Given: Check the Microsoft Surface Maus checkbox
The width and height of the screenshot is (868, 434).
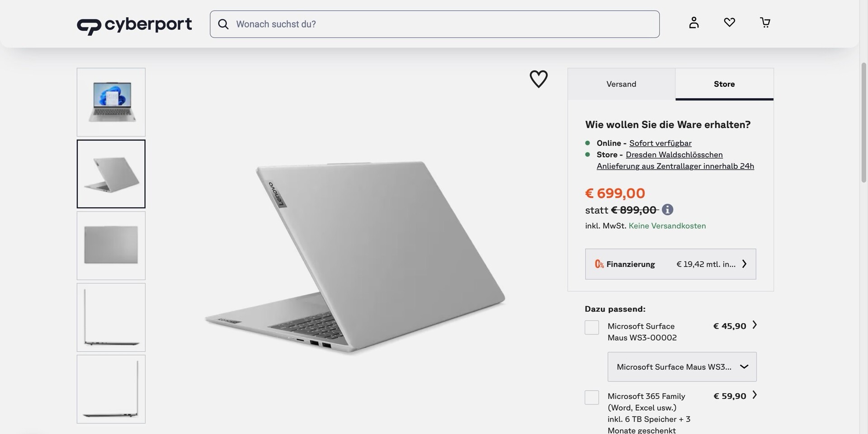Looking at the screenshot, I should (x=592, y=327).
